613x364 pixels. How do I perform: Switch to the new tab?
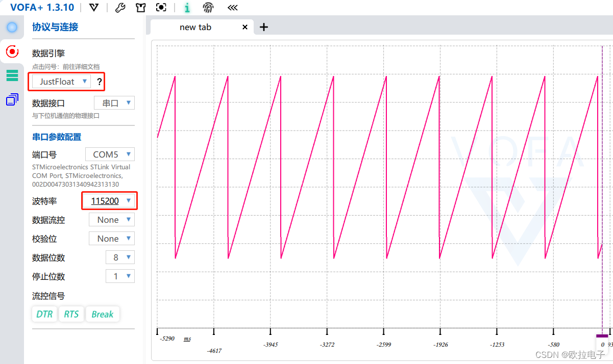(x=195, y=27)
